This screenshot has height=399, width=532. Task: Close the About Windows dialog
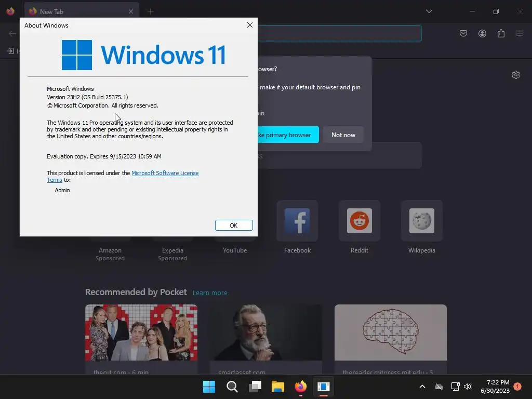[250, 25]
